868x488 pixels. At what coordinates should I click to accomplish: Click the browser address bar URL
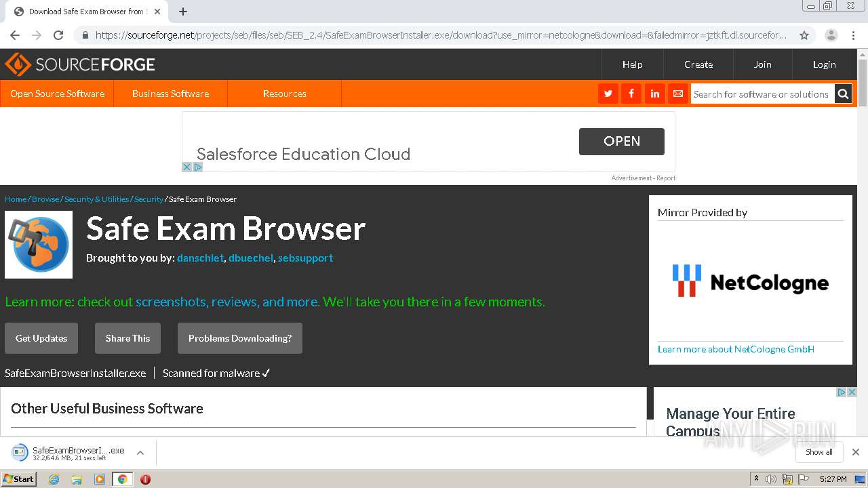[x=441, y=35]
